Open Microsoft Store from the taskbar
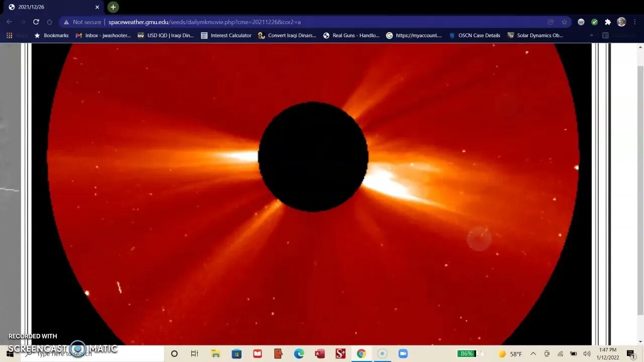The width and height of the screenshot is (644, 362). pos(236,353)
